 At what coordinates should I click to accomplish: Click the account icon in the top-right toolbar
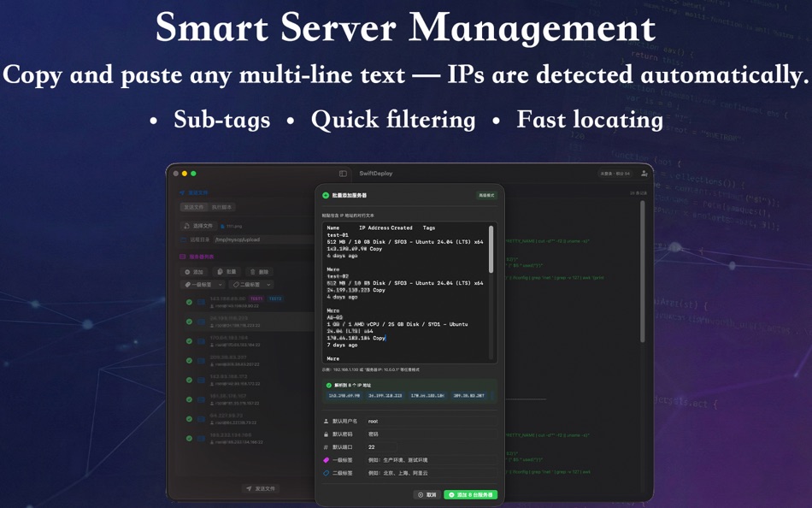(644, 174)
